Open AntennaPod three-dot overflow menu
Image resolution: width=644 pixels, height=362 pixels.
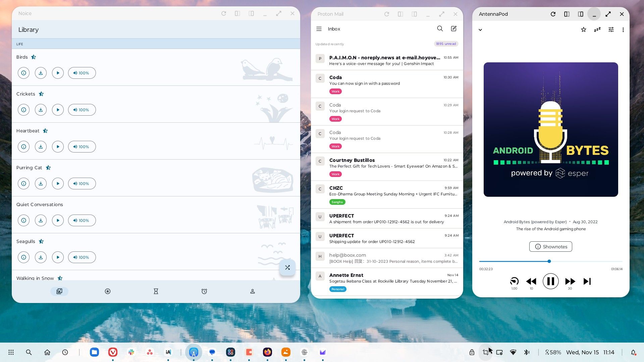(623, 30)
